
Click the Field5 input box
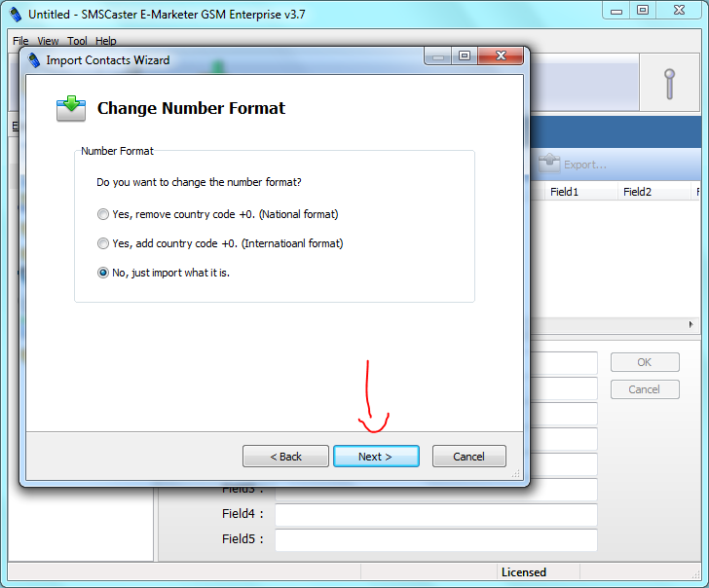(436, 540)
